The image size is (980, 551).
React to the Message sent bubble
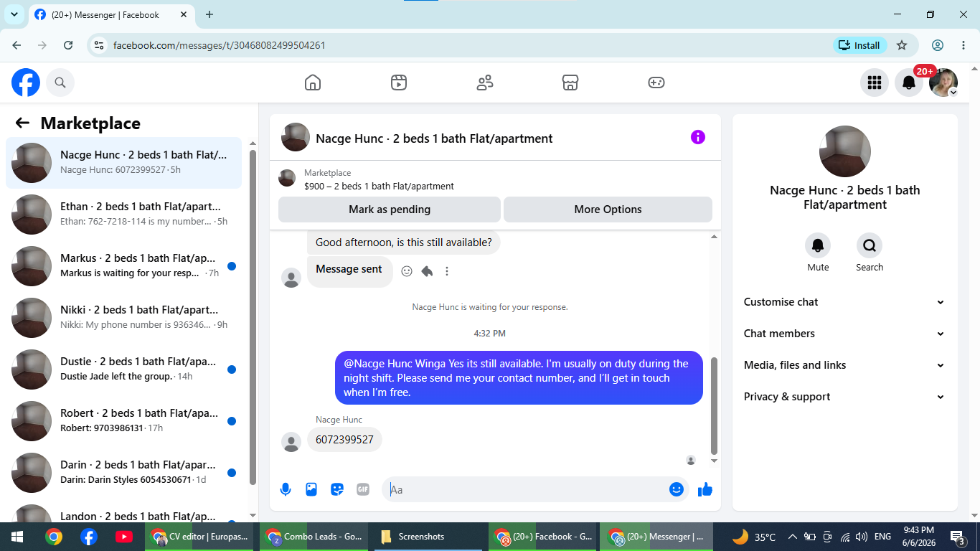pyautogui.click(x=407, y=271)
